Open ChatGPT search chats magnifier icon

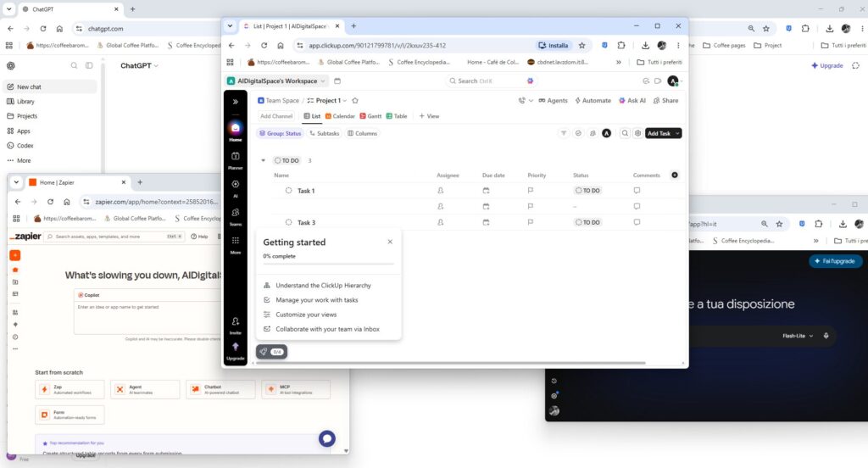[x=74, y=65]
